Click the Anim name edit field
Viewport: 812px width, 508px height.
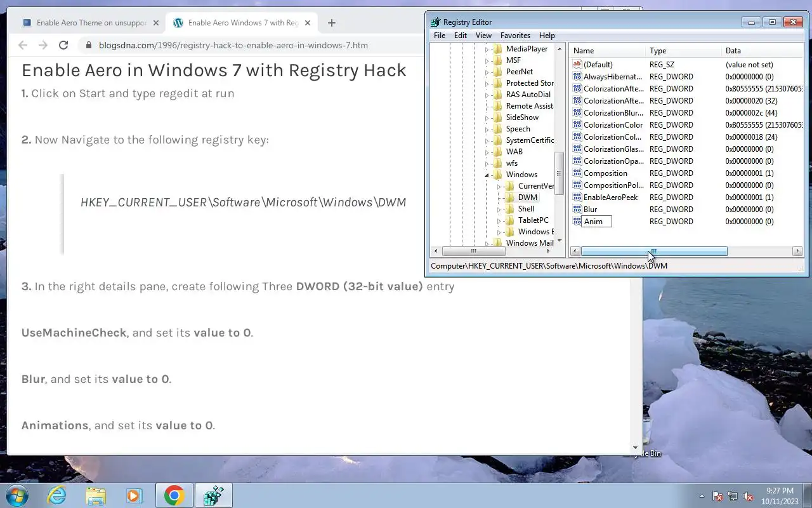coord(596,221)
